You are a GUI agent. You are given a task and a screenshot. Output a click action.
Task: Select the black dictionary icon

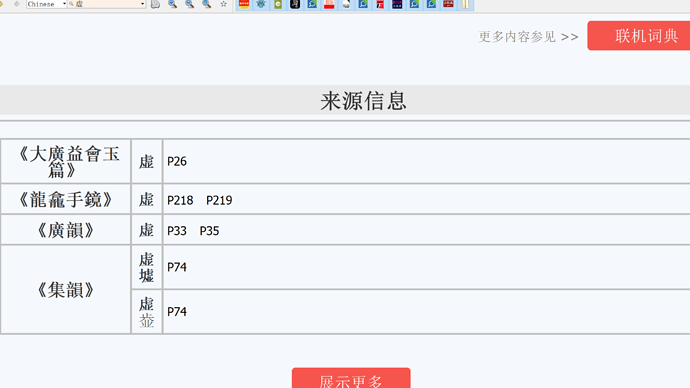(x=295, y=4)
